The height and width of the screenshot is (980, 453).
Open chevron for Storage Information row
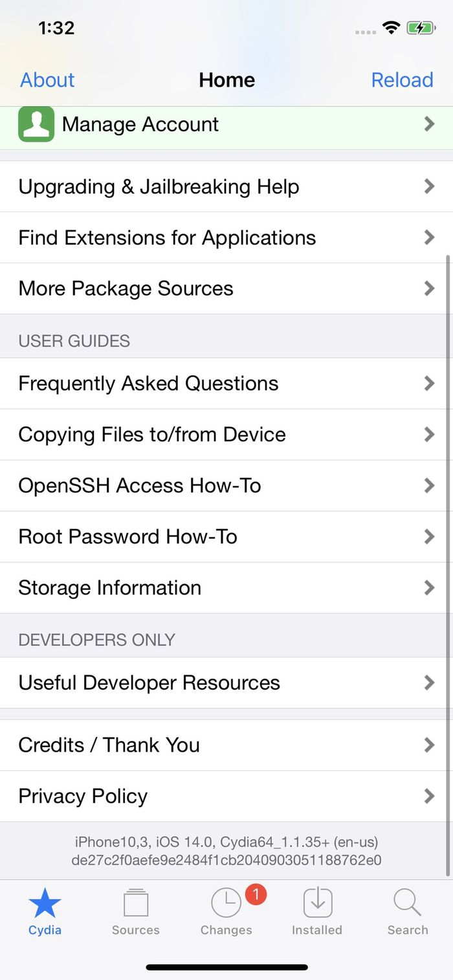point(428,587)
